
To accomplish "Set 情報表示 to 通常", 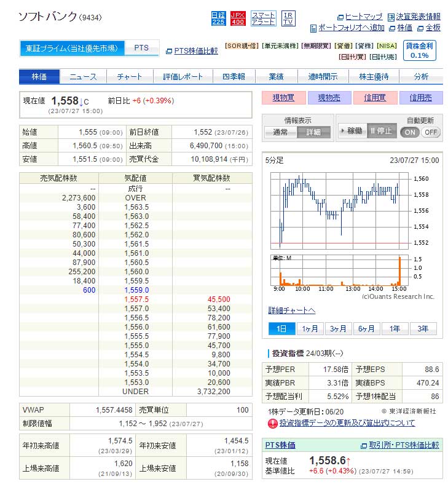I will click(x=280, y=132).
